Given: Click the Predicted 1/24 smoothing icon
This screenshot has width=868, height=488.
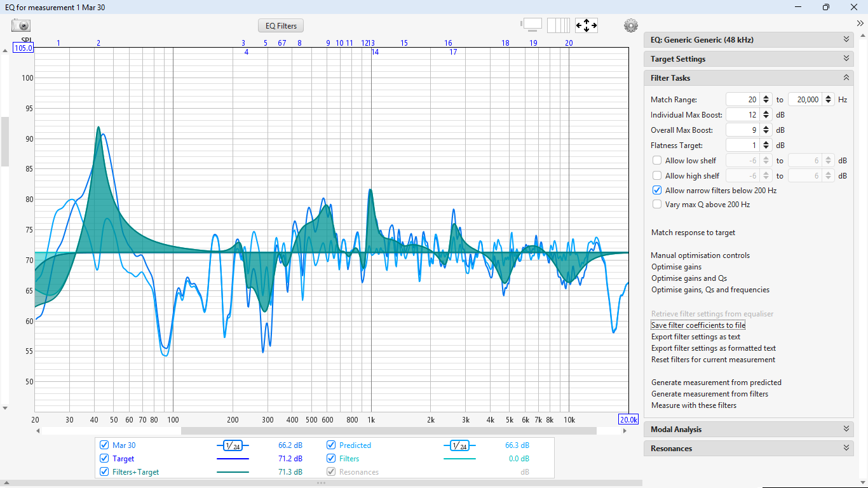Looking at the screenshot, I should coord(459,445).
